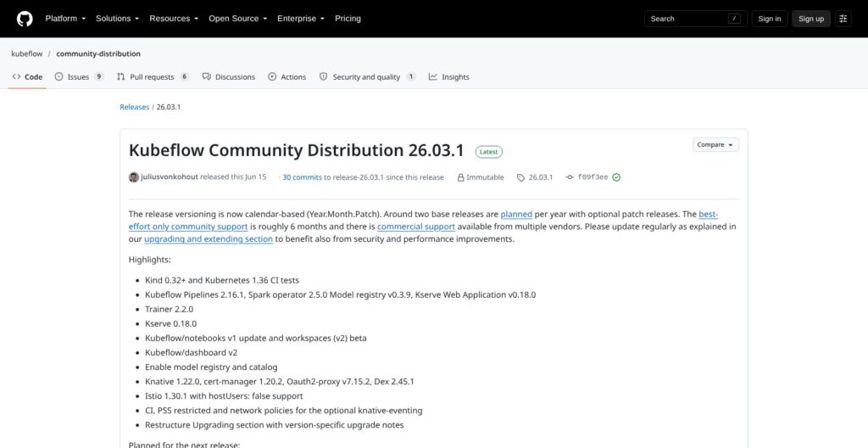Click the green verified checkmark icon
868x448 pixels.
(x=616, y=177)
